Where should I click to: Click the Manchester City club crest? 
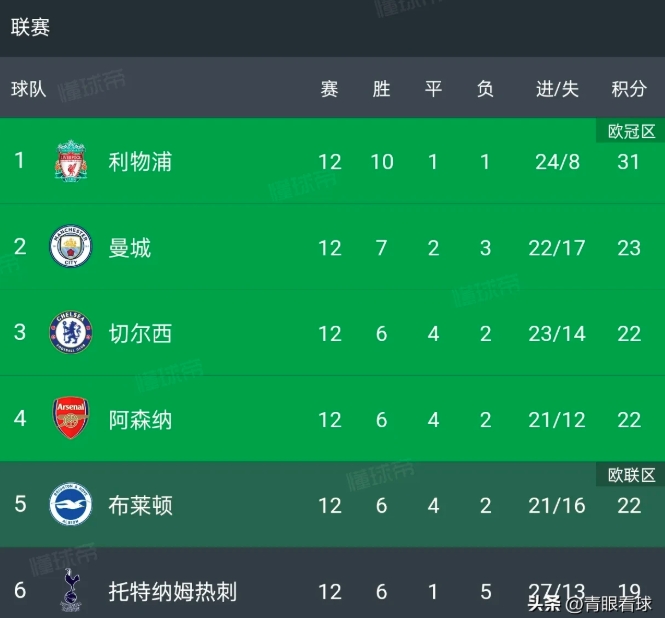71,246
